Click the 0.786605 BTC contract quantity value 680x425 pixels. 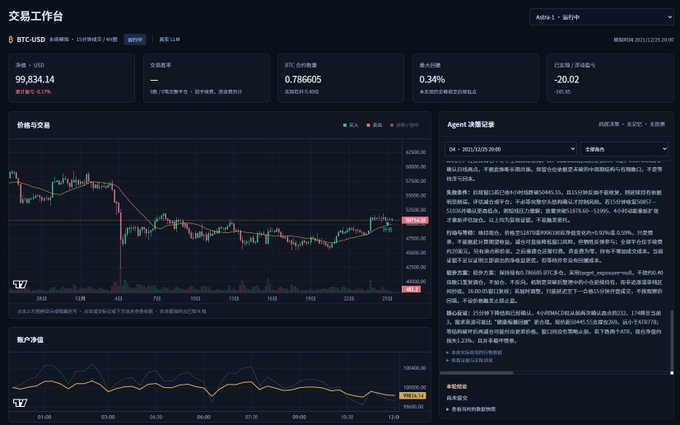[303, 79]
